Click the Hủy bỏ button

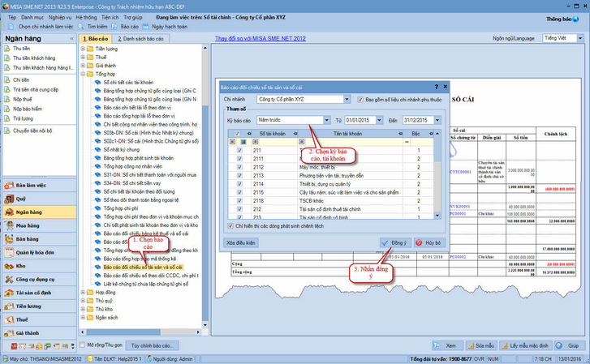pos(429,243)
